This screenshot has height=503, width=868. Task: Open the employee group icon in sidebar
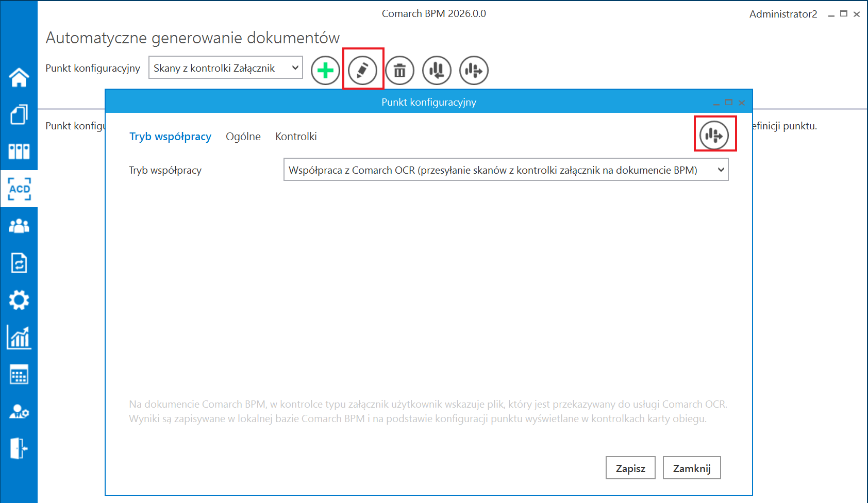pyautogui.click(x=19, y=226)
